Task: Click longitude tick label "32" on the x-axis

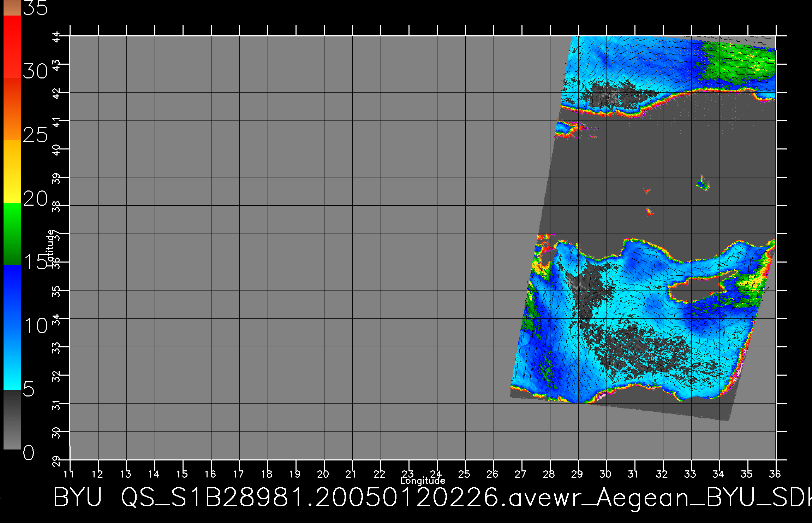Action: 662,474
